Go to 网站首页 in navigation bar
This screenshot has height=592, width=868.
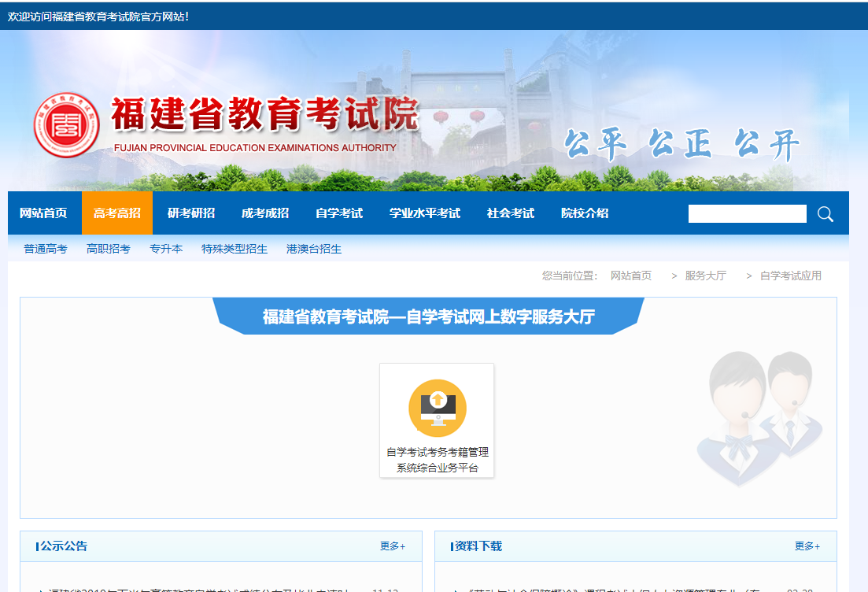[x=43, y=213]
